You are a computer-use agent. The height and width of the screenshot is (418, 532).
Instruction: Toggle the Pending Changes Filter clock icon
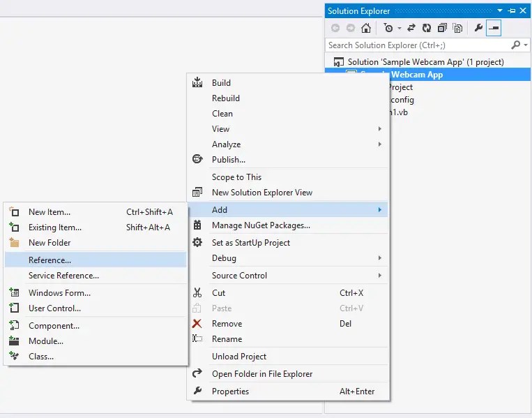[x=388, y=28]
